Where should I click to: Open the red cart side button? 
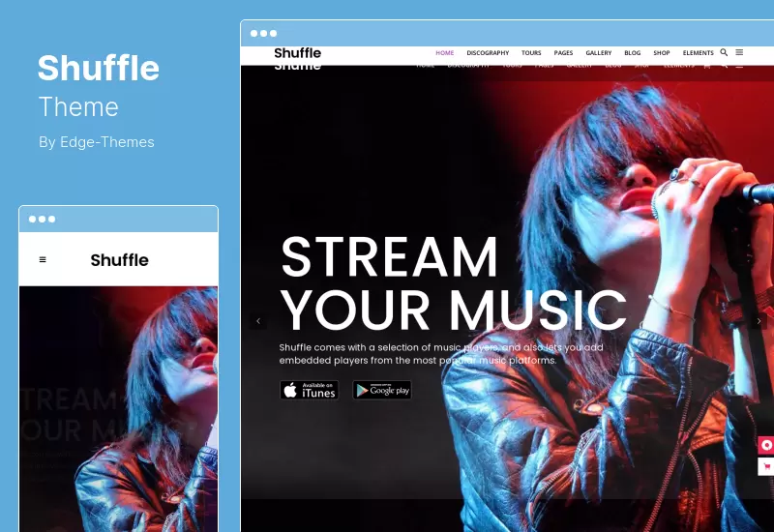click(766, 466)
